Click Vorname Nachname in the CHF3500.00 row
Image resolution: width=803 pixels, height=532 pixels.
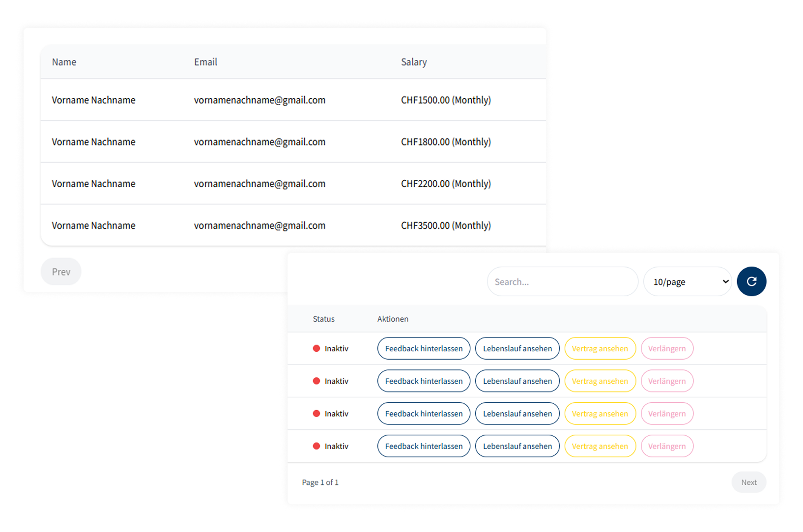click(x=93, y=225)
